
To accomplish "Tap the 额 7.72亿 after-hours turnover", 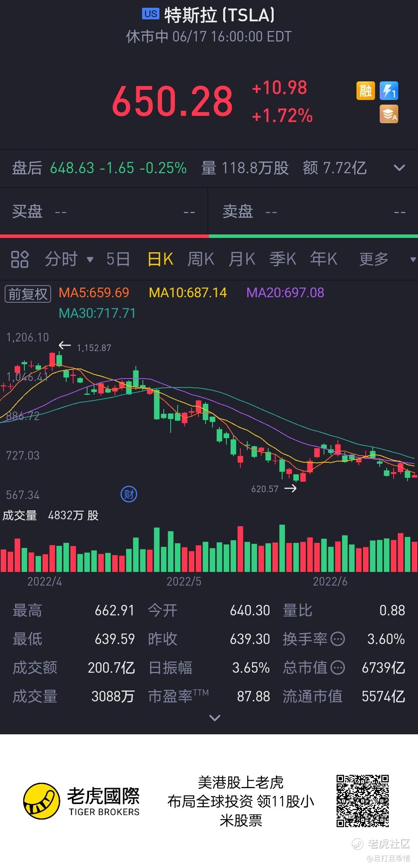I will 335,168.
